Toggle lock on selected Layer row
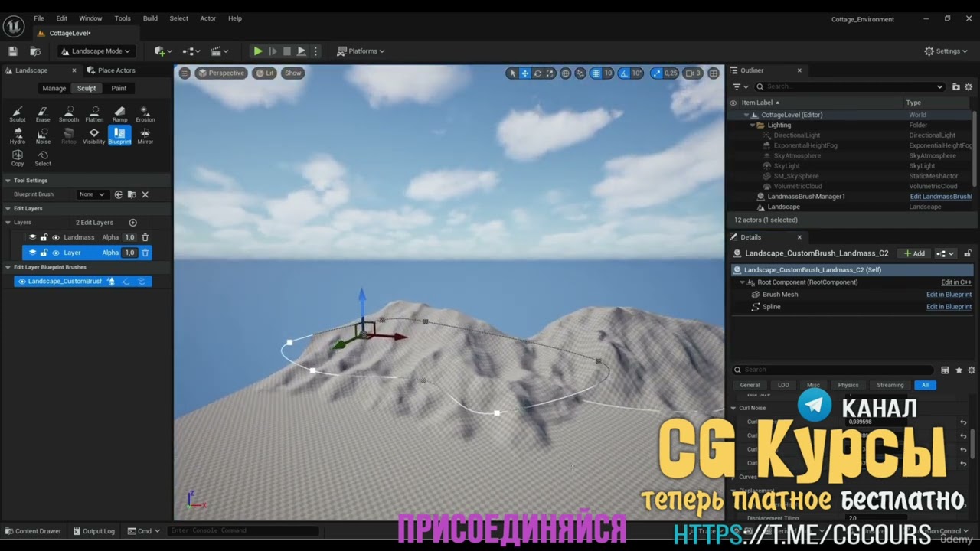Viewport: 980px width, 551px height. [44, 253]
